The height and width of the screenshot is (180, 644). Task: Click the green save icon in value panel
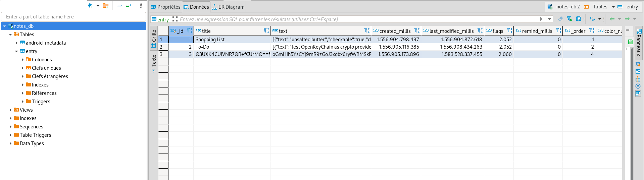point(630,42)
